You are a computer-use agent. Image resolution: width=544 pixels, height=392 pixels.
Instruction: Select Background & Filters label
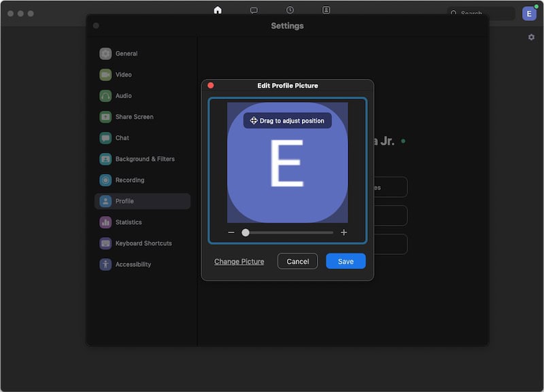145,159
